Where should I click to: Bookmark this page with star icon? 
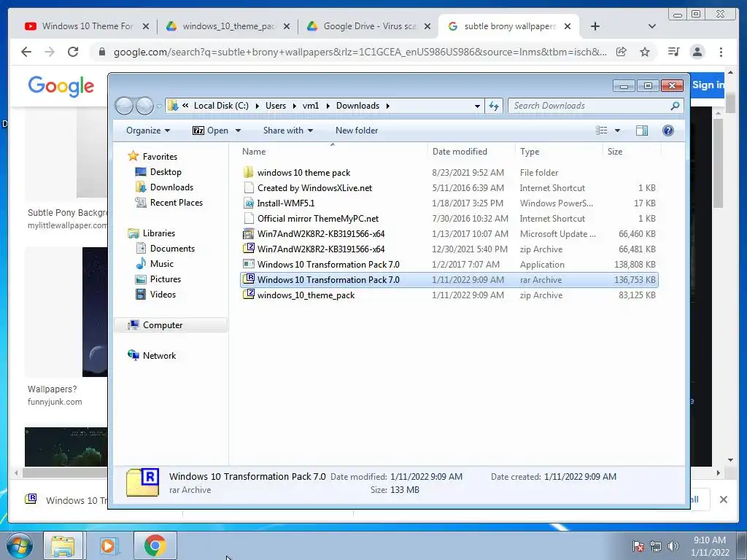point(645,52)
